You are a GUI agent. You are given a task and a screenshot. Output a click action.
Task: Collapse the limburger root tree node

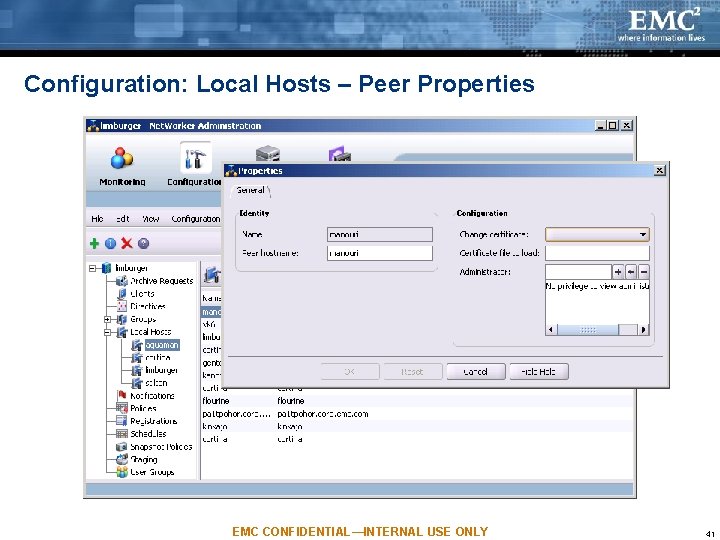[92, 268]
